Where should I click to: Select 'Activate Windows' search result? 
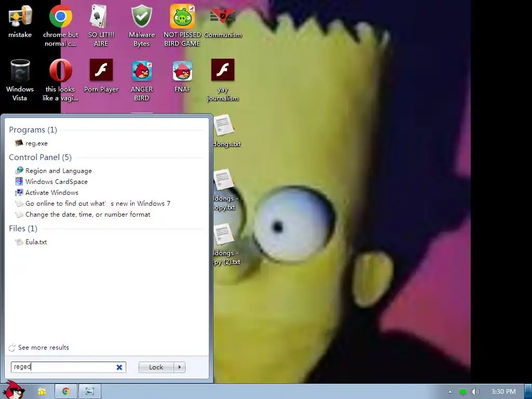tap(46, 192)
